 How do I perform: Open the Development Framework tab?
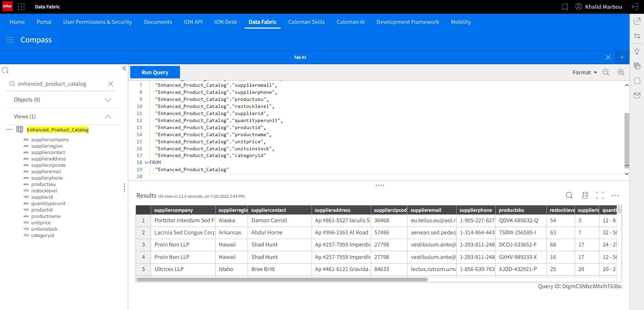pyautogui.click(x=408, y=22)
